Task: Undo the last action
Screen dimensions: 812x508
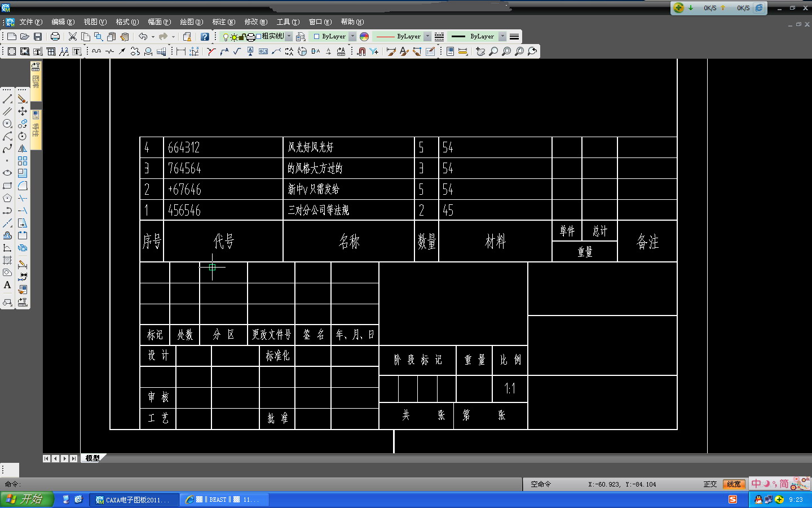Action: 143,37
